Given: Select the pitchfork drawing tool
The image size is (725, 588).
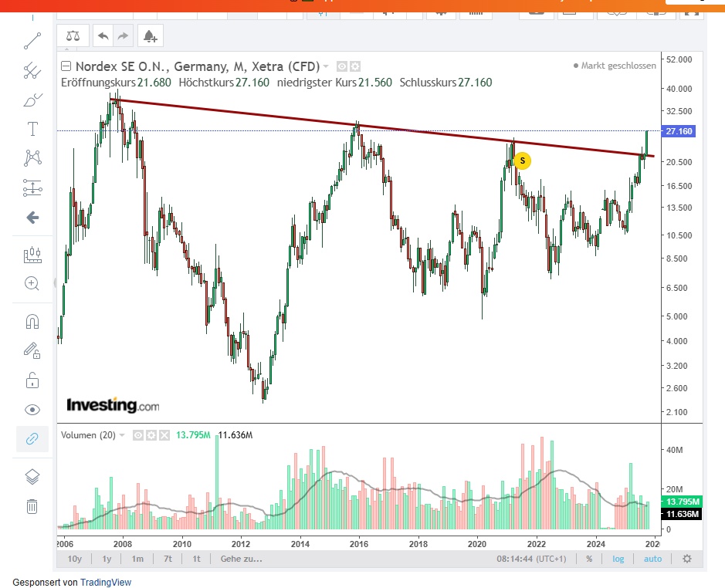Looking at the screenshot, I should 32,71.
